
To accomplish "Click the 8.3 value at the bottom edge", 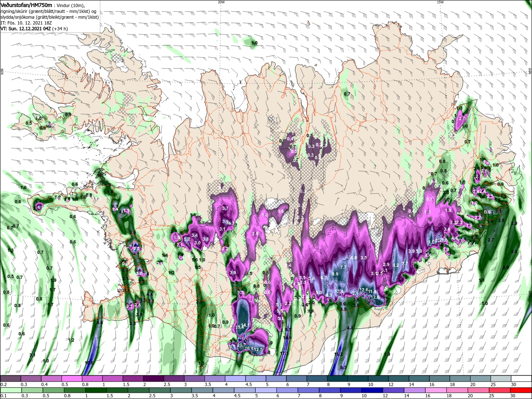I will point(343,368).
